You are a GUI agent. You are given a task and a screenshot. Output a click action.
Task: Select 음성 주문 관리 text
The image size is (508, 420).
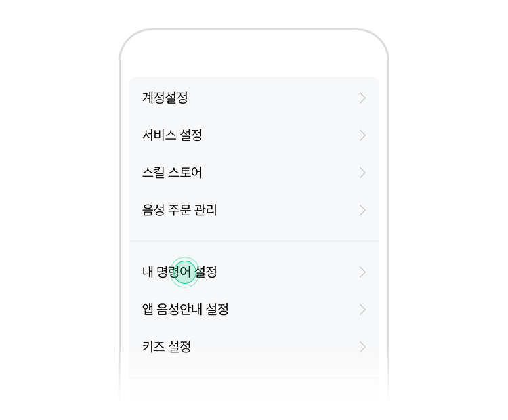[x=179, y=210]
